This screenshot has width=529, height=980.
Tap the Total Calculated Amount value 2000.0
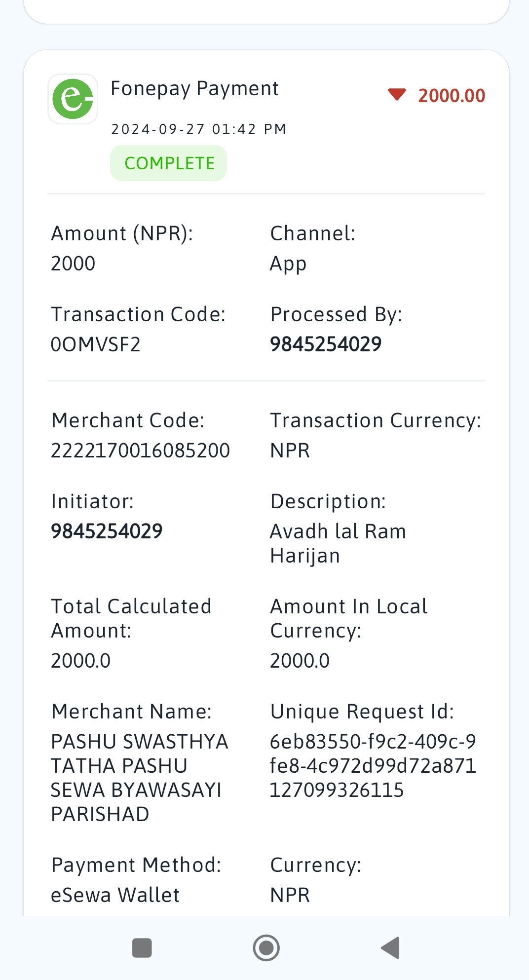tap(81, 660)
